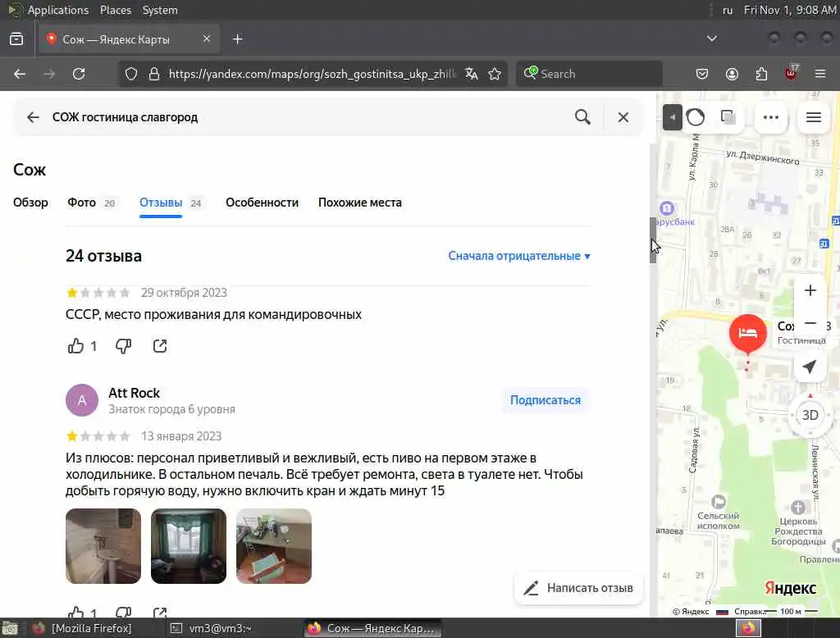The width and height of the screenshot is (840, 638).
Task: Click the Написать отзыв button
Action: (x=578, y=588)
